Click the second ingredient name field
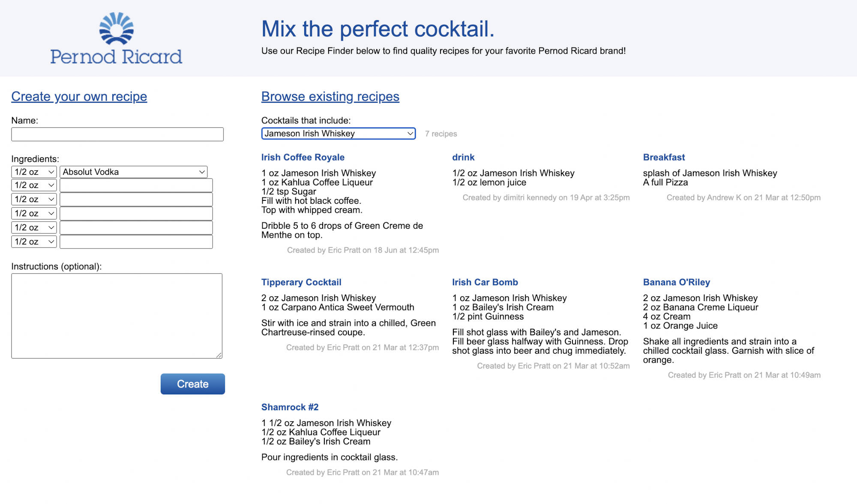857x504 pixels. (136, 185)
